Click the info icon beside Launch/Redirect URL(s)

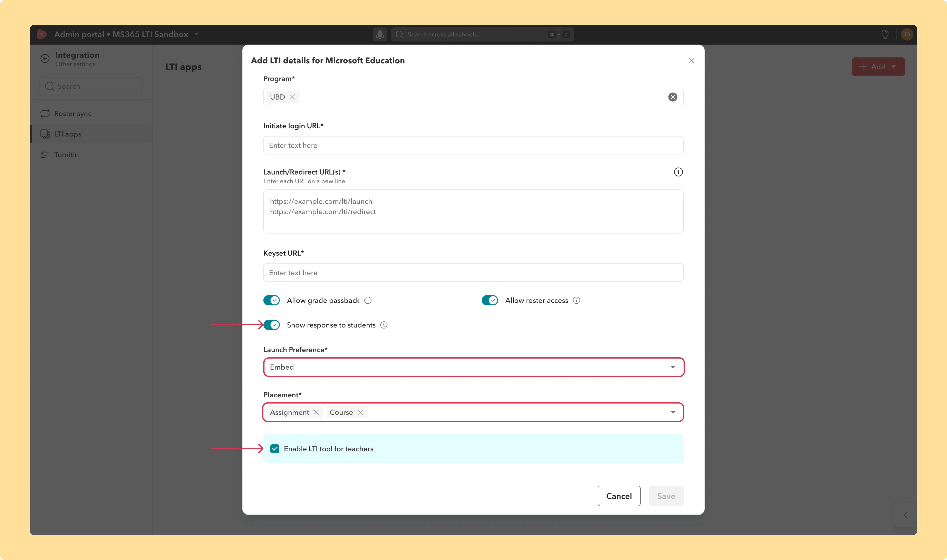tap(678, 172)
